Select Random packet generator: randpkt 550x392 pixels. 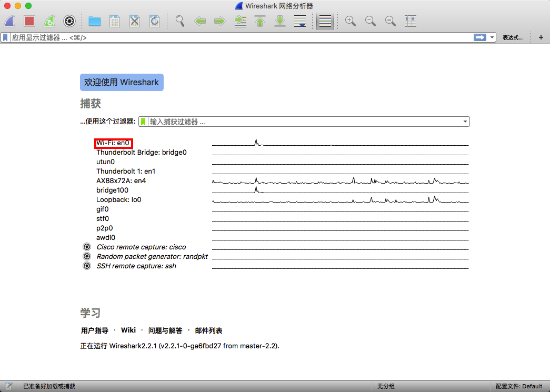[152, 257]
